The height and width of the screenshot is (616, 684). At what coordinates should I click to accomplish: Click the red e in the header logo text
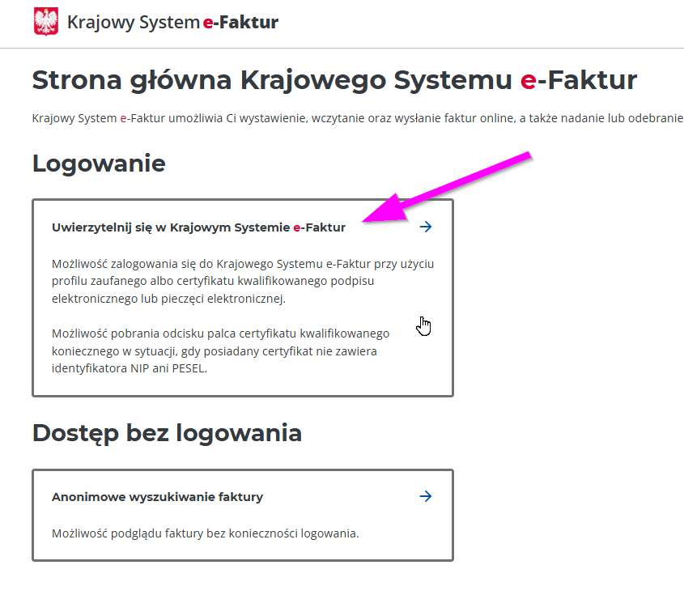pyautogui.click(x=207, y=23)
